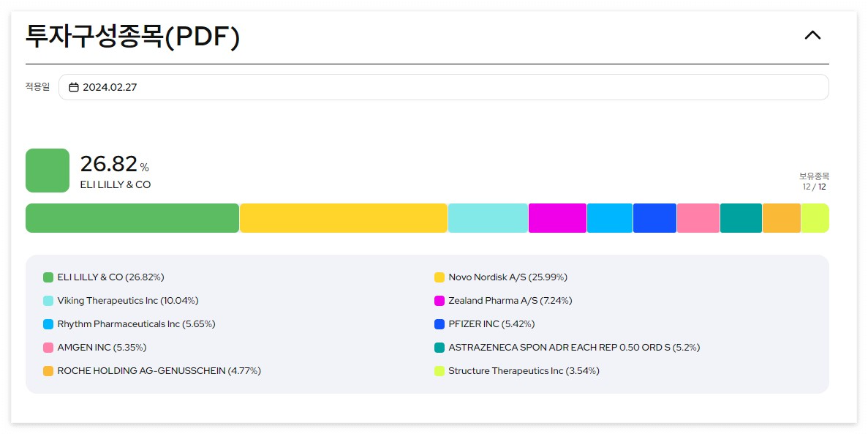Viewport: 868px width, 434px height.
Task: Select the pink AMGEN bar segment
Action: pos(698,218)
